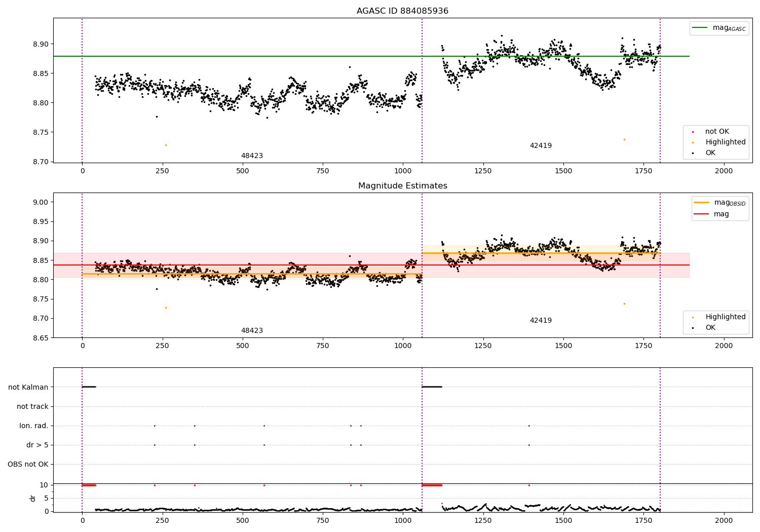
Task: Click the 'not track' row label
Action: [32, 406]
